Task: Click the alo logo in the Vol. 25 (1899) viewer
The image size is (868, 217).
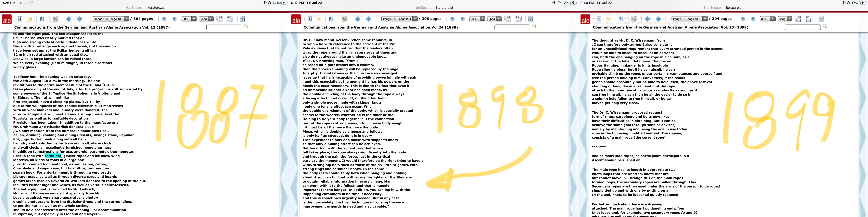Action: point(585,19)
